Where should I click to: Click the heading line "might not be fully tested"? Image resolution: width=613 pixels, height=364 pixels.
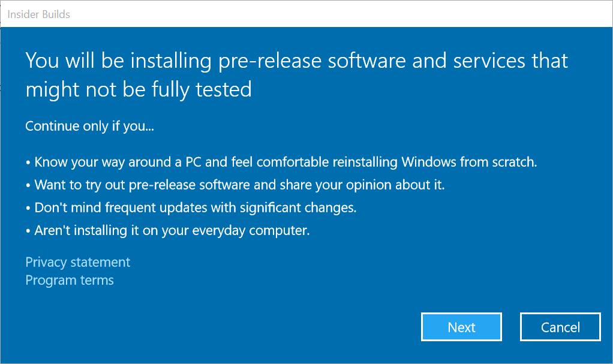139,90
